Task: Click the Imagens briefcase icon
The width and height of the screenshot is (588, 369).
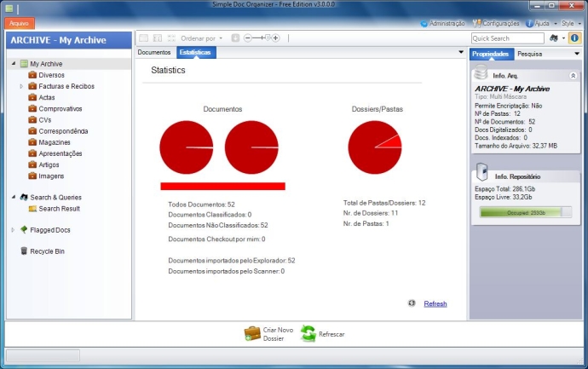Action: pyautogui.click(x=32, y=176)
